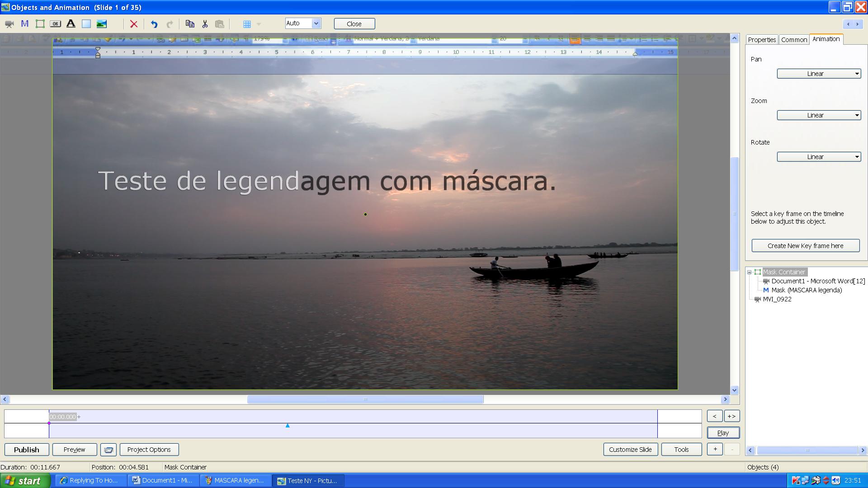
Task: Open the Rotate Linear dropdown
Action: [x=818, y=157]
